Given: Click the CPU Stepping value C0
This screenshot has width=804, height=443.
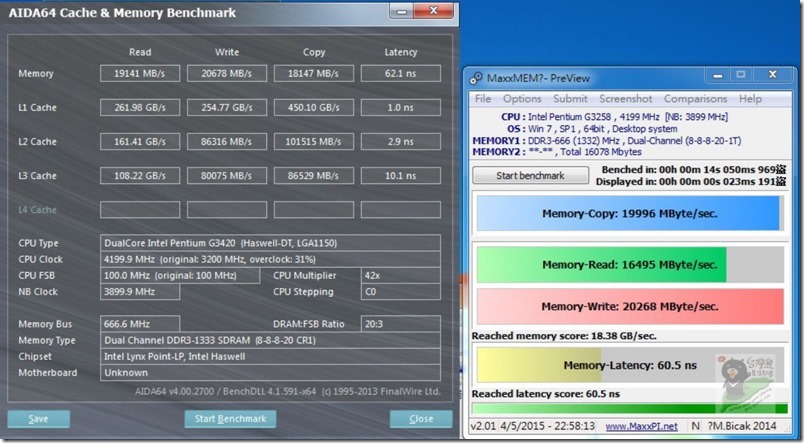Looking at the screenshot, I should (400, 292).
